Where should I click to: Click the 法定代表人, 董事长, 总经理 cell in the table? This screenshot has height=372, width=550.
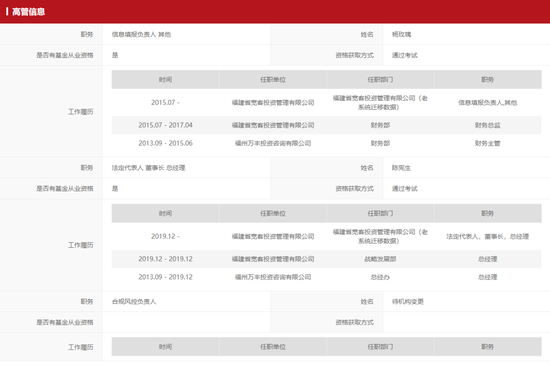(487, 236)
